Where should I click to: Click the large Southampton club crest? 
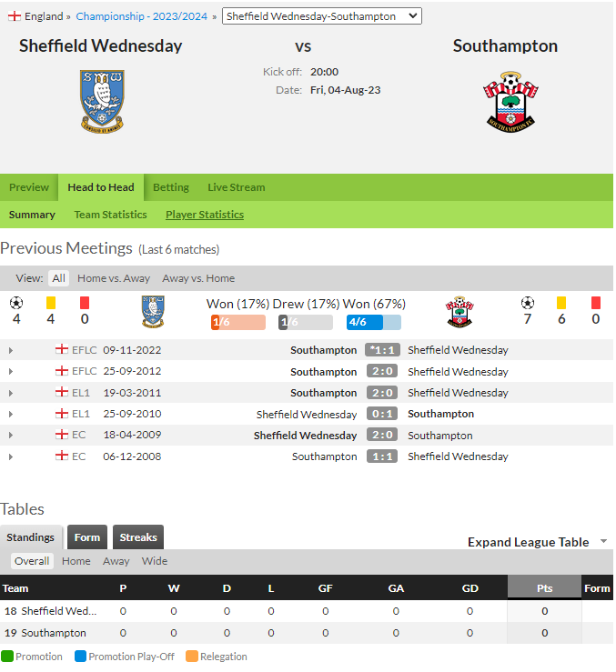510,102
